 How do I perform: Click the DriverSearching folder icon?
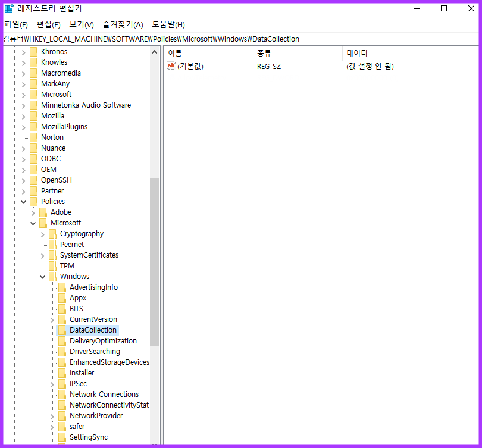click(x=62, y=352)
